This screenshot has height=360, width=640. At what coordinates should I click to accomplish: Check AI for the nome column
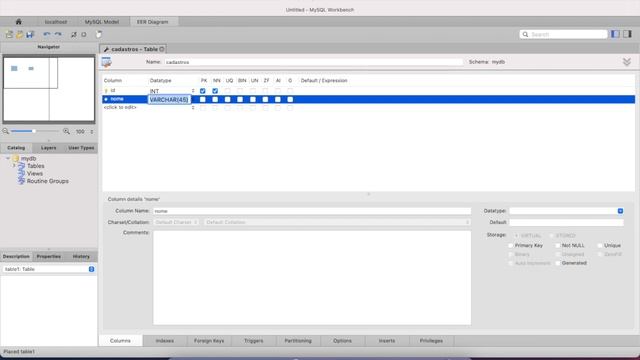coord(278,100)
